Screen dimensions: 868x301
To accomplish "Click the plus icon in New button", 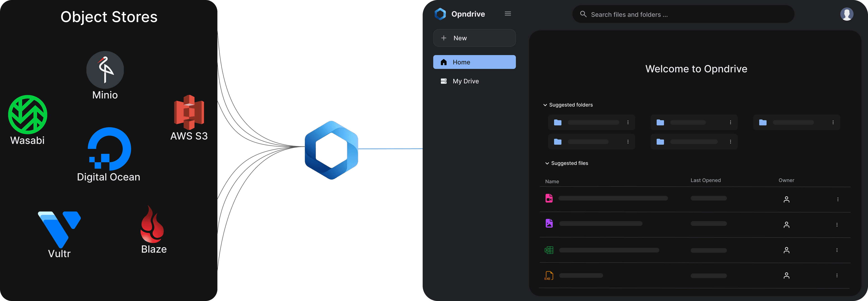I will pos(444,38).
